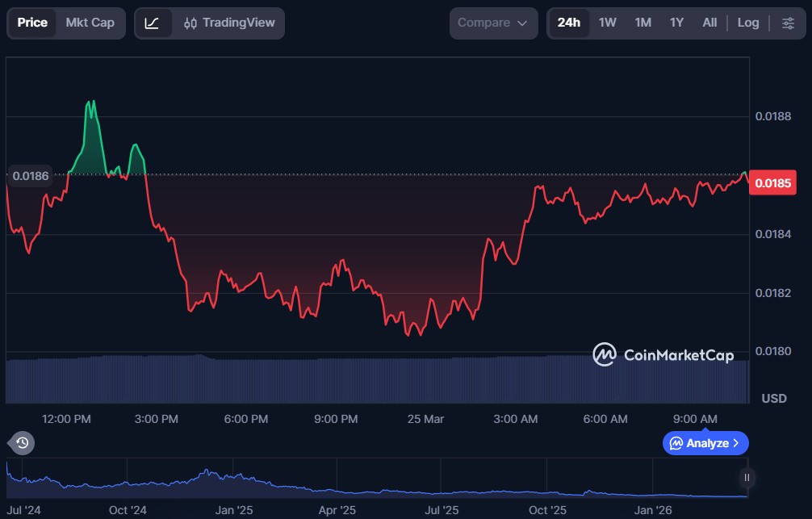This screenshot has width=812, height=519.
Task: Click the red 0.0185 current price tag
Action: point(773,183)
